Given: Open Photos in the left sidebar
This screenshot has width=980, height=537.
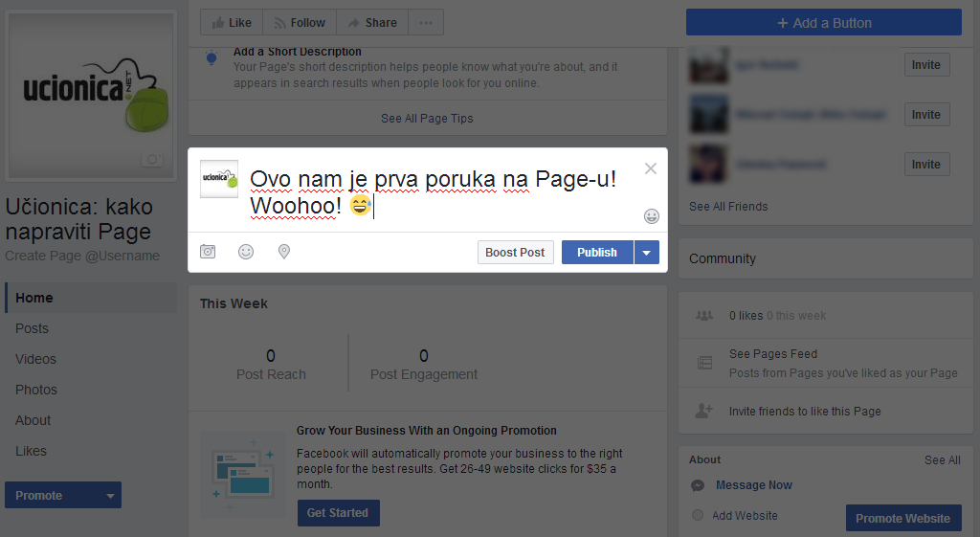Looking at the screenshot, I should [36, 390].
